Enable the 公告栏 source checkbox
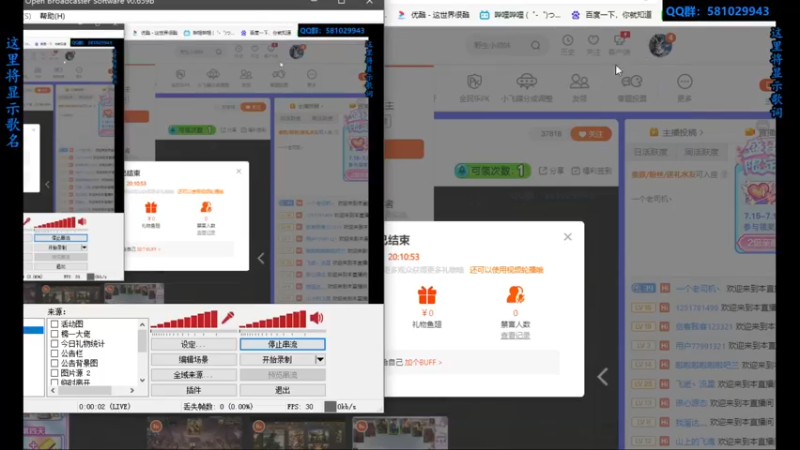The width and height of the screenshot is (800, 450). (x=55, y=353)
